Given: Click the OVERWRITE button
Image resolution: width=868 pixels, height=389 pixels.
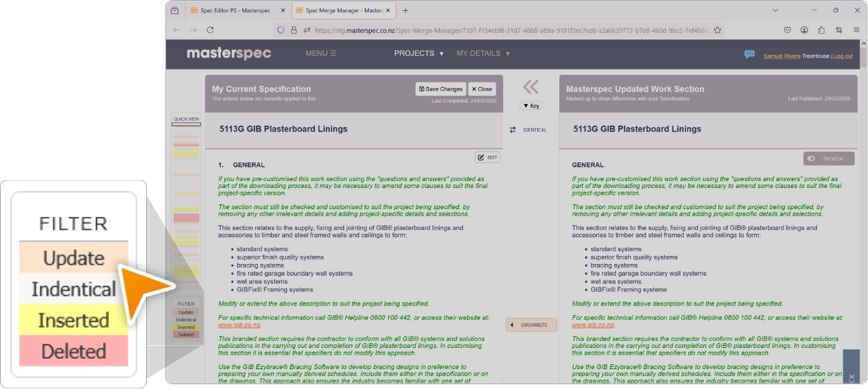Looking at the screenshot, I should pos(531,325).
